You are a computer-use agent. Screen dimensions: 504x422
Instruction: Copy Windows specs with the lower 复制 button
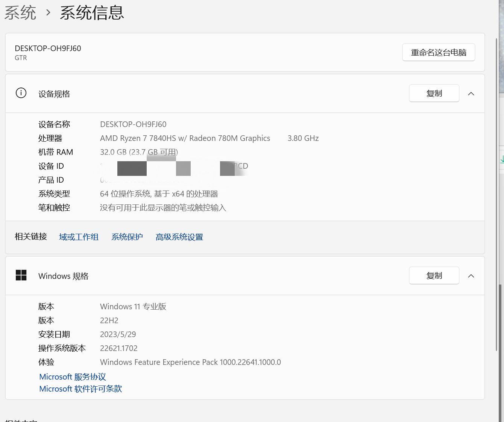pos(434,275)
